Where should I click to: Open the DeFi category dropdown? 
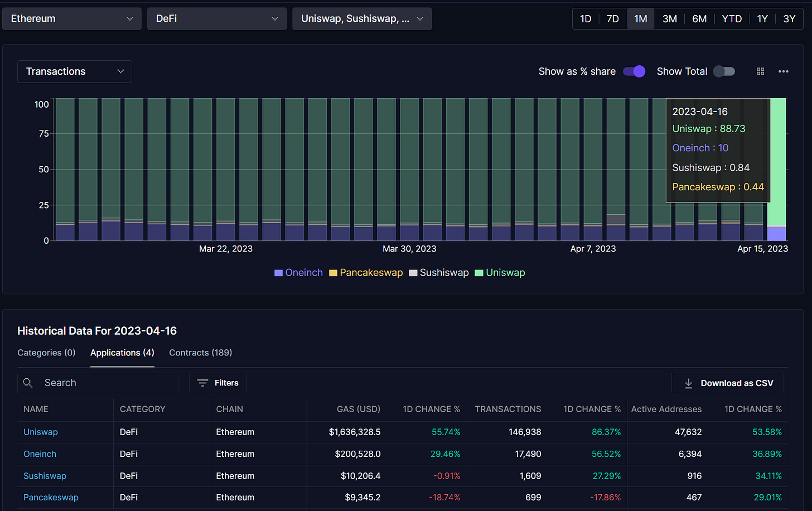tap(217, 18)
